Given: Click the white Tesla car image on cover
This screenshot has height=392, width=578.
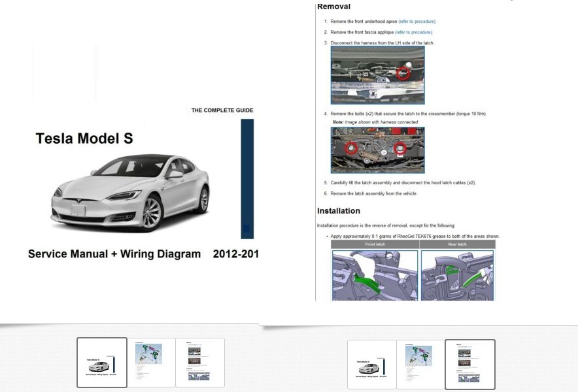Looking at the screenshot, I should [x=129, y=193].
